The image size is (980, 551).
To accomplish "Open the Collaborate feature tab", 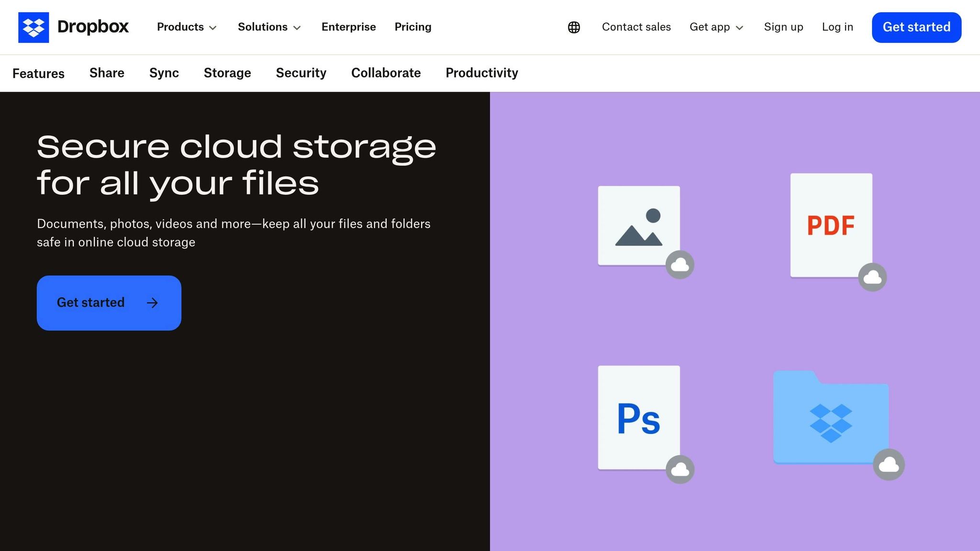I will [386, 73].
